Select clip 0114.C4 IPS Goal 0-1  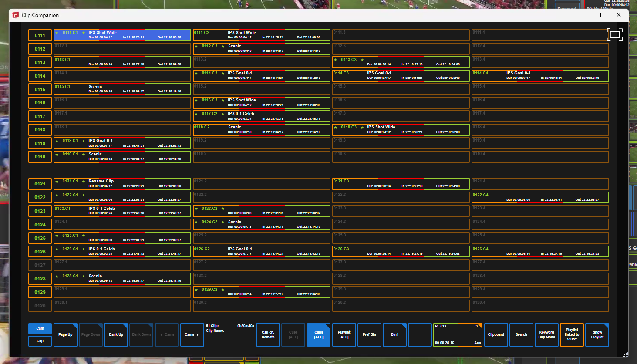pos(540,76)
